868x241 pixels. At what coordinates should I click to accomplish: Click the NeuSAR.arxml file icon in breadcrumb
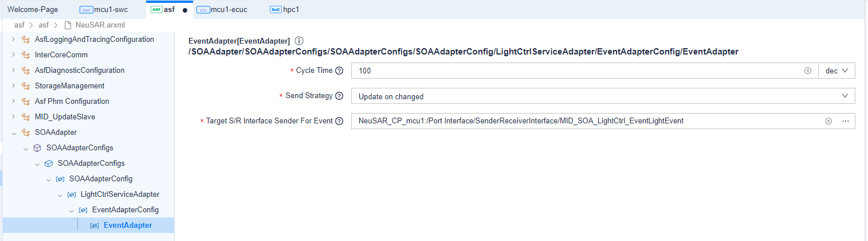(68, 25)
